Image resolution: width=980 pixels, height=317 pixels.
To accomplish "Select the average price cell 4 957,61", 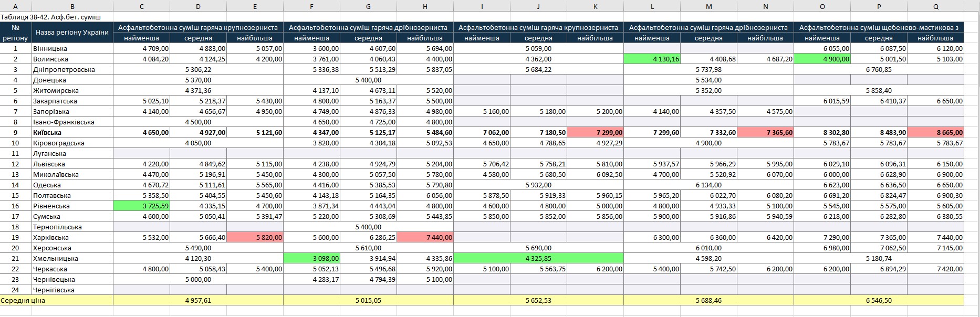I will (x=198, y=301).
